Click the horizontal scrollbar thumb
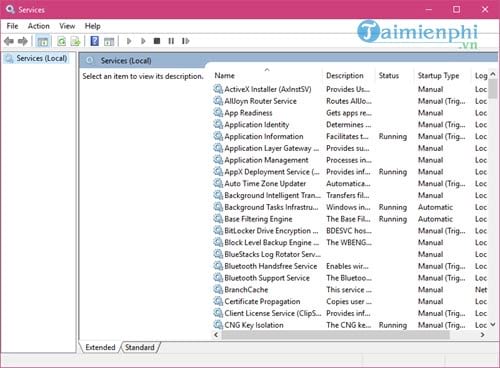The width and height of the screenshot is (500, 368). (x=335, y=335)
